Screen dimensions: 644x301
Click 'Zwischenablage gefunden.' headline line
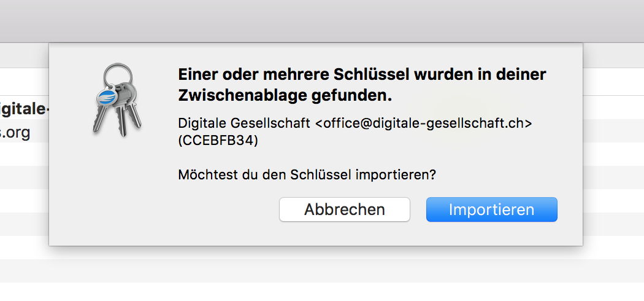[285, 95]
